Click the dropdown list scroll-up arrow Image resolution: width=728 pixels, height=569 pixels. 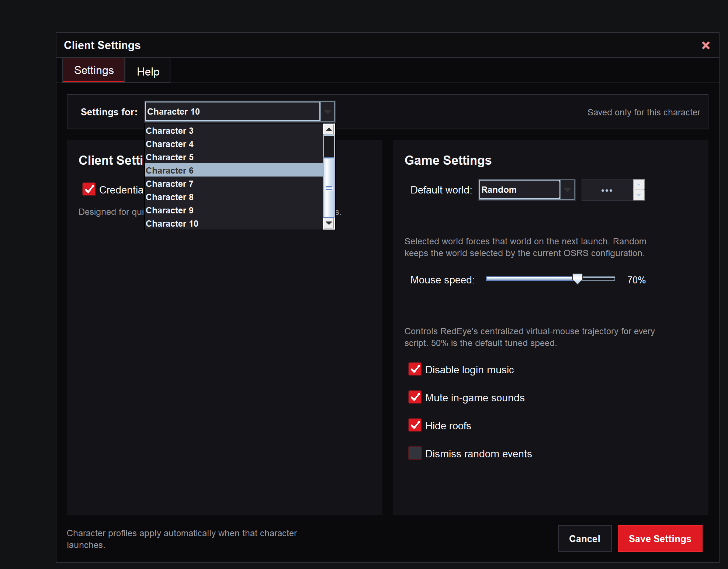[329, 129]
